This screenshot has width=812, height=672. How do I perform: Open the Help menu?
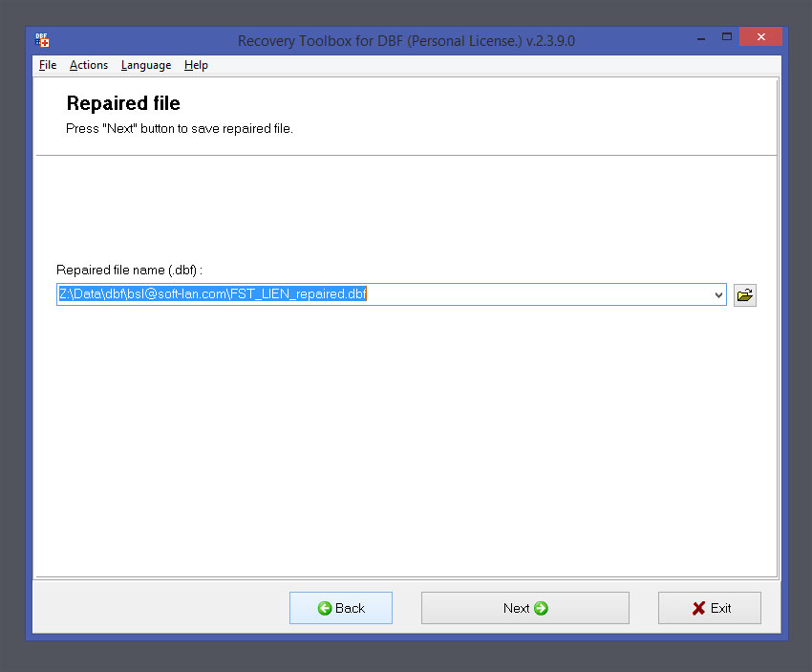click(196, 65)
